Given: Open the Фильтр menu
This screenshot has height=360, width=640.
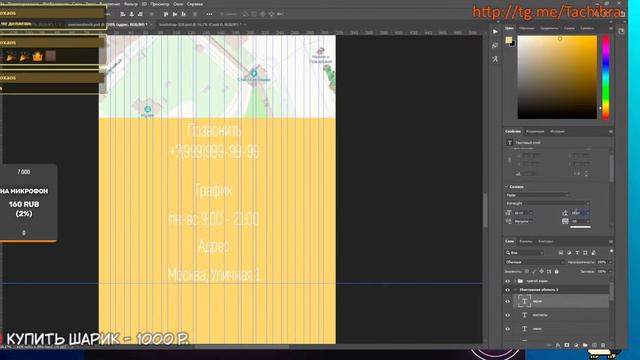Looking at the screenshot, I should pos(131,4).
